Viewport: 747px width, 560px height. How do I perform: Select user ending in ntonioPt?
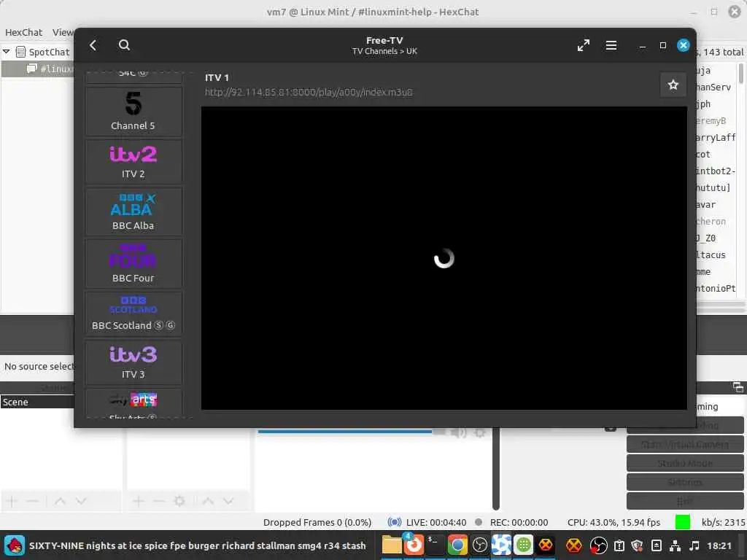pyautogui.click(x=716, y=288)
